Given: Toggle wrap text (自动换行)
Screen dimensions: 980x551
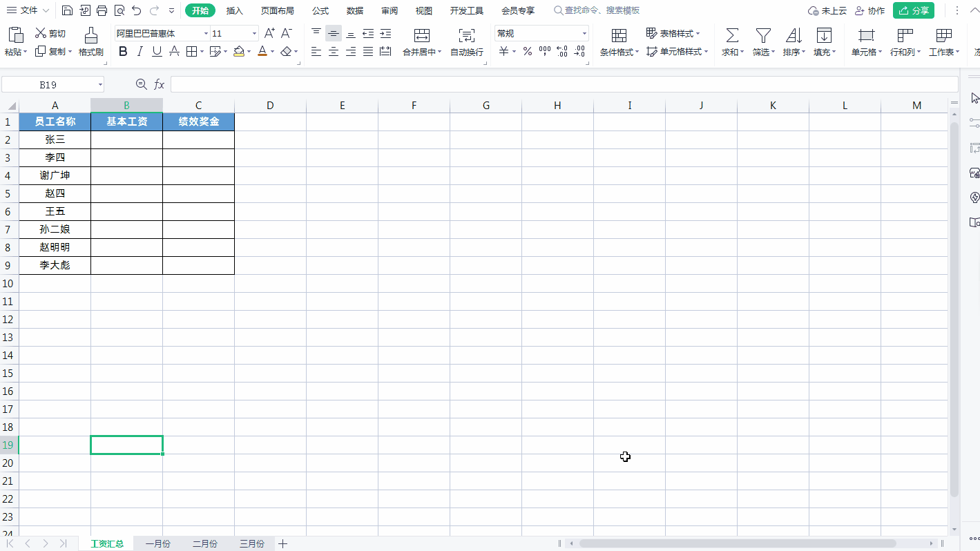Looking at the screenshot, I should click(x=467, y=35).
